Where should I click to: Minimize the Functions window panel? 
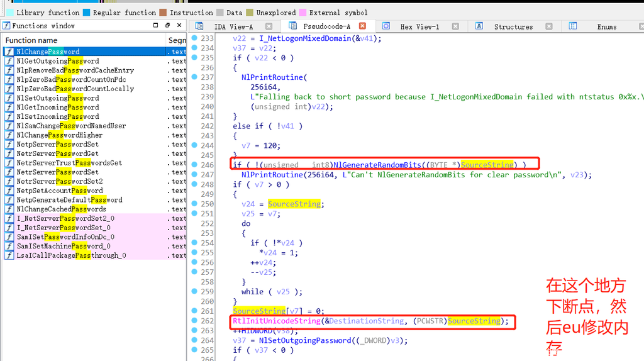(x=156, y=26)
